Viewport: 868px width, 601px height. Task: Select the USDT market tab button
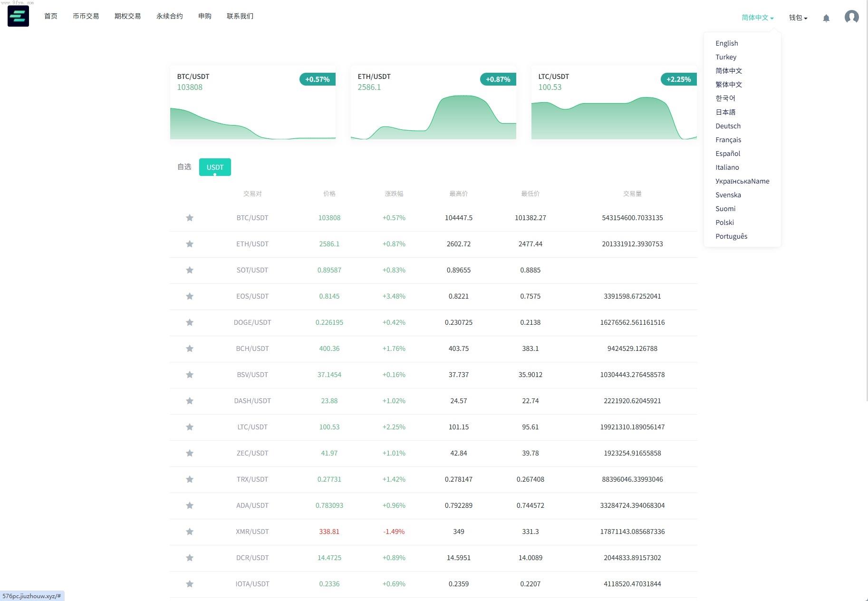point(215,167)
